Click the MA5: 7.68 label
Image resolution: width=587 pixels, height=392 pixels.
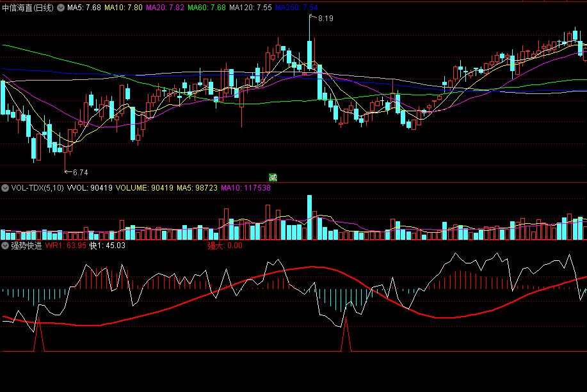(84, 8)
